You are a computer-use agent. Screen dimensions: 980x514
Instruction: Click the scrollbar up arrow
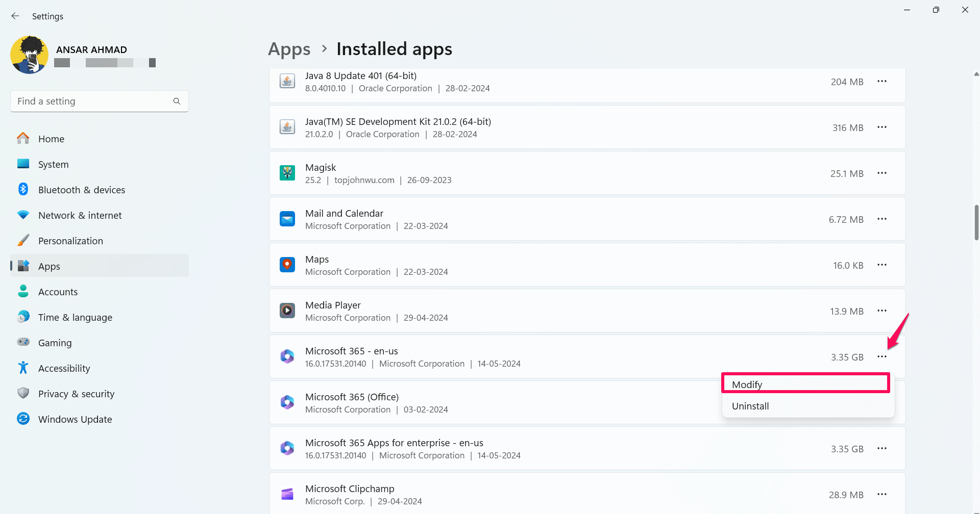click(x=976, y=74)
